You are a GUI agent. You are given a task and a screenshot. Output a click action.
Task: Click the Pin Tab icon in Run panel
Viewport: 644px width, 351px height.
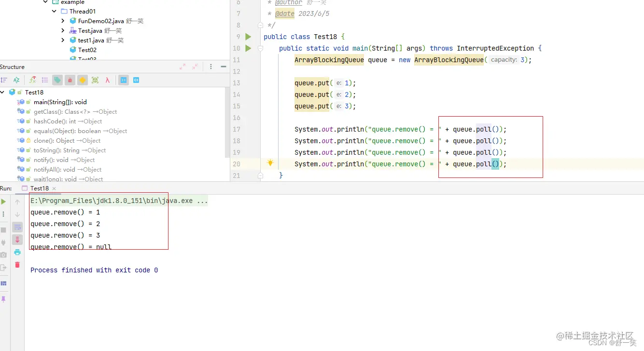pyautogui.click(x=3, y=299)
